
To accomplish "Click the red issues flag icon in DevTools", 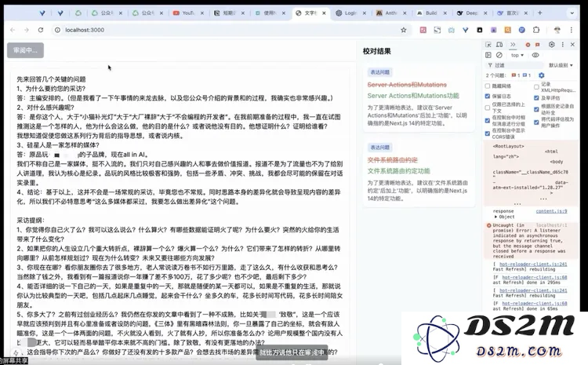I will tap(537, 45).
